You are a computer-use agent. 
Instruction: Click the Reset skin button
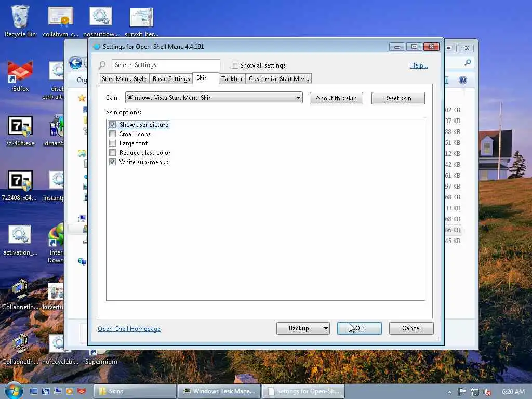pos(397,98)
